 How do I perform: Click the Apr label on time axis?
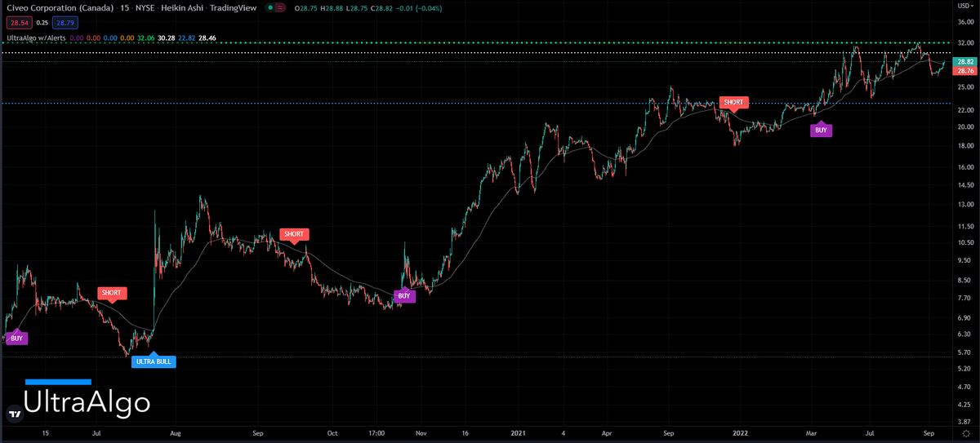607,432
